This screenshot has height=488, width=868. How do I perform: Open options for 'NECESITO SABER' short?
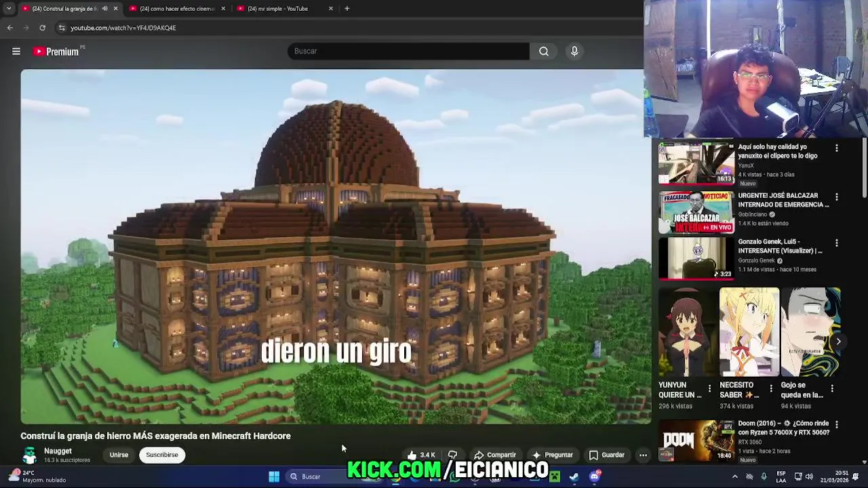(x=770, y=388)
